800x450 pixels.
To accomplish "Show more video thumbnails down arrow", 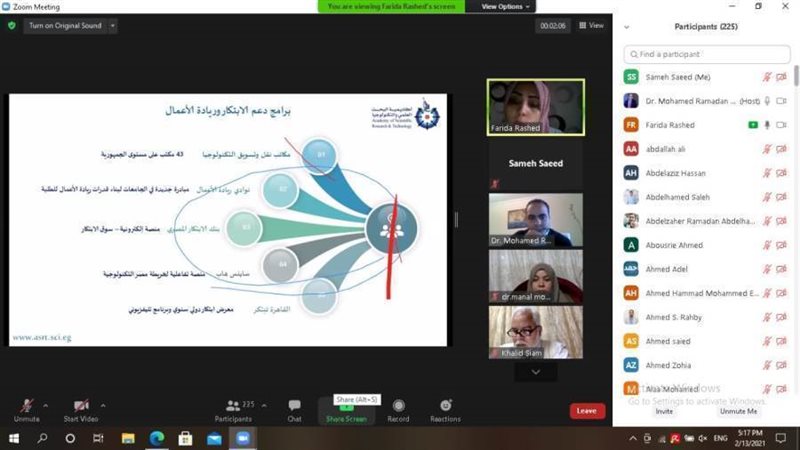I will click(x=536, y=372).
